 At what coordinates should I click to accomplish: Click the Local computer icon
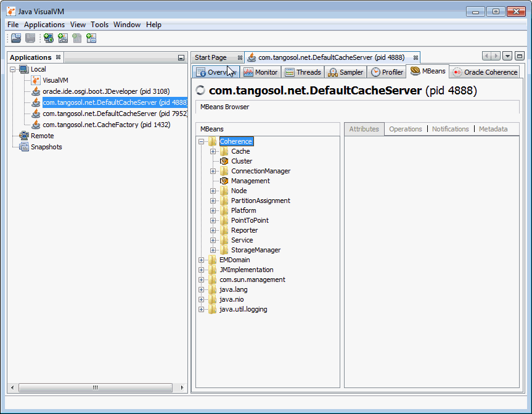(24, 69)
